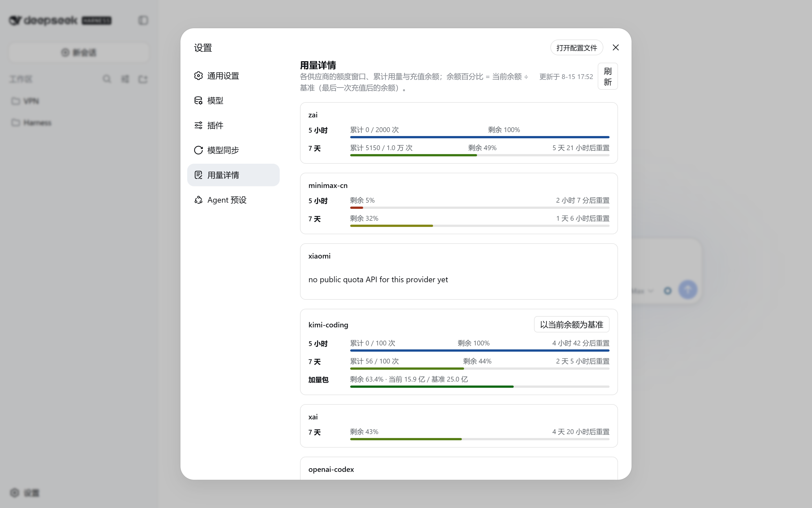Open Agent 预设 settings section
812x508 pixels.
click(x=233, y=200)
